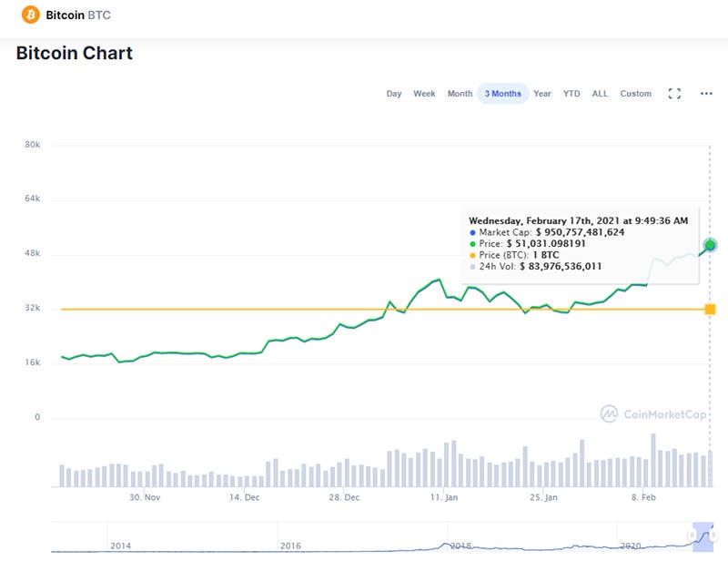Click the '25. Jan' axis date label
This screenshot has height=561, width=728.
click(x=543, y=497)
